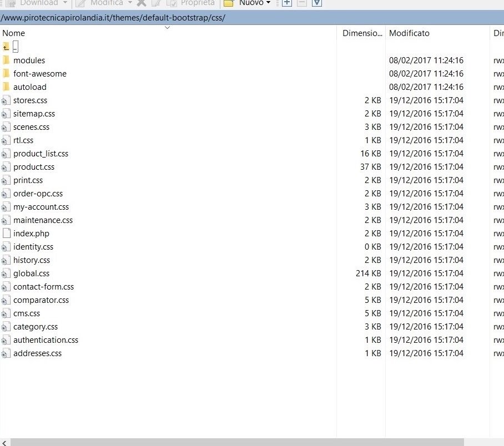Viewport: 504px width, 446px height.
Task: Click the 37 KB size value
Action: tap(370, 167)
